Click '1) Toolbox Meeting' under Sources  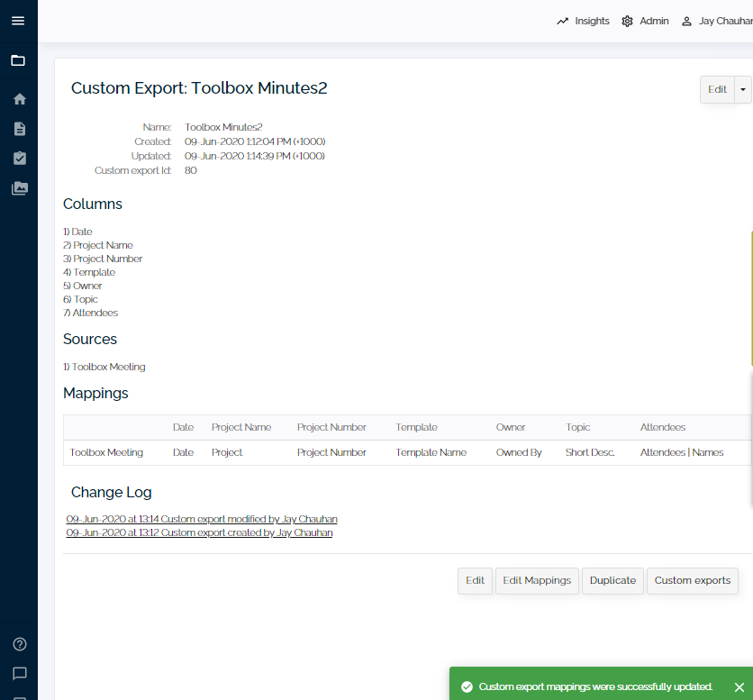pos(104,367)
